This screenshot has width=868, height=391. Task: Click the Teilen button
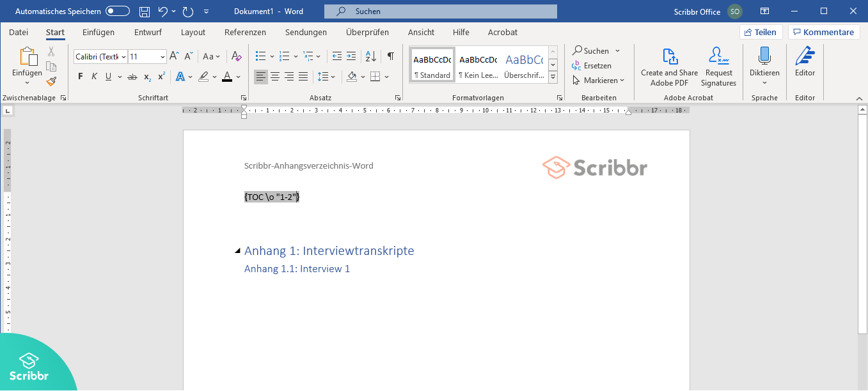[761, 32]
